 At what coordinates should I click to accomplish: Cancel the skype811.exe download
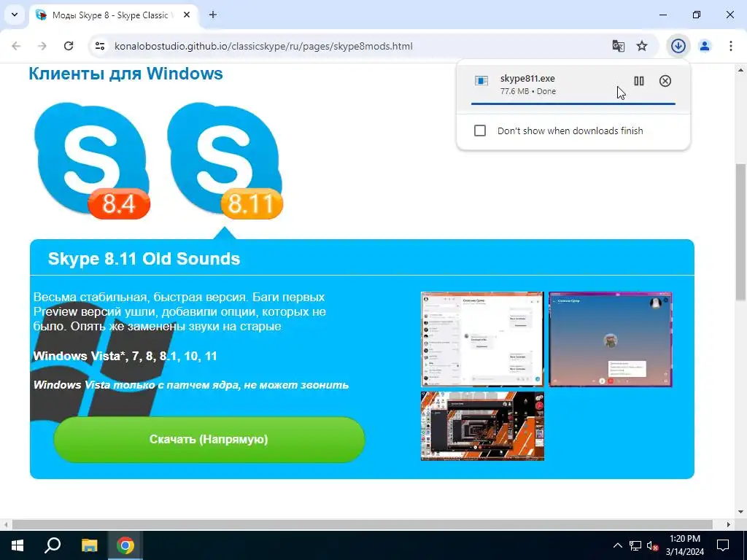click(665, 81)
